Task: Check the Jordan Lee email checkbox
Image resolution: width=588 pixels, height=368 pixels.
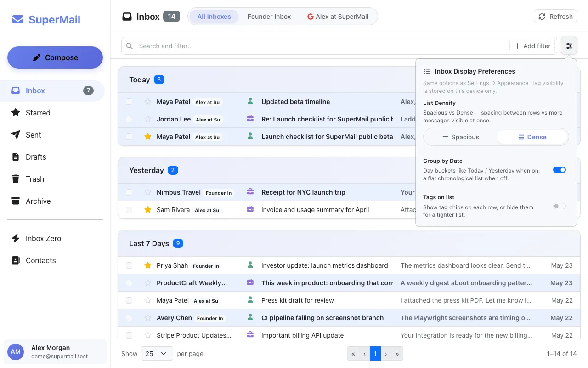Action: [x=129, y=119]
